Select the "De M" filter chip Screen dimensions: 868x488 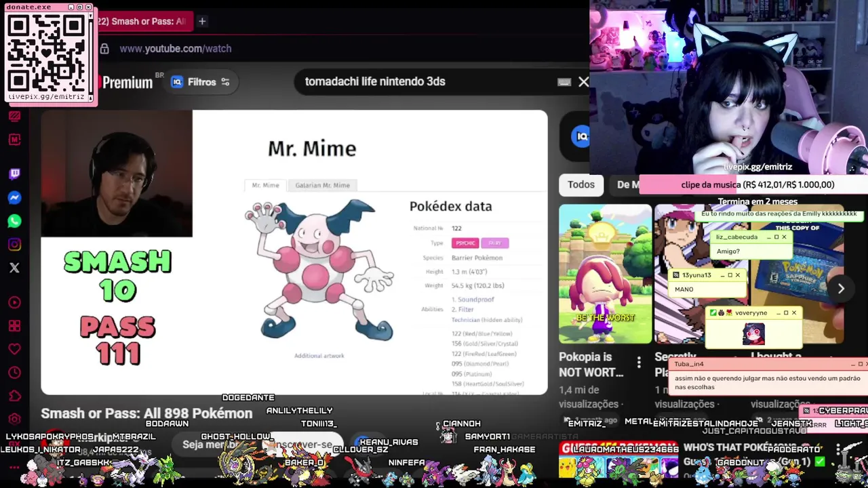(x=627, y=184)
